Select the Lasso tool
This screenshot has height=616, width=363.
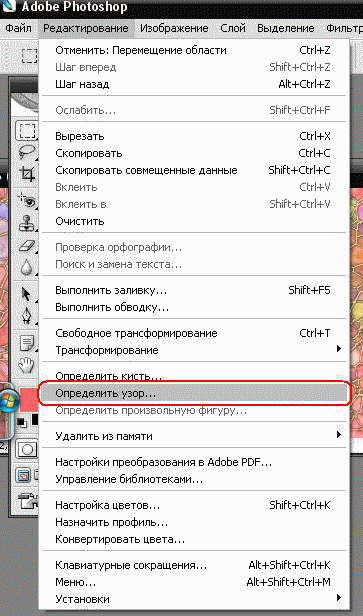click(27, 152)
